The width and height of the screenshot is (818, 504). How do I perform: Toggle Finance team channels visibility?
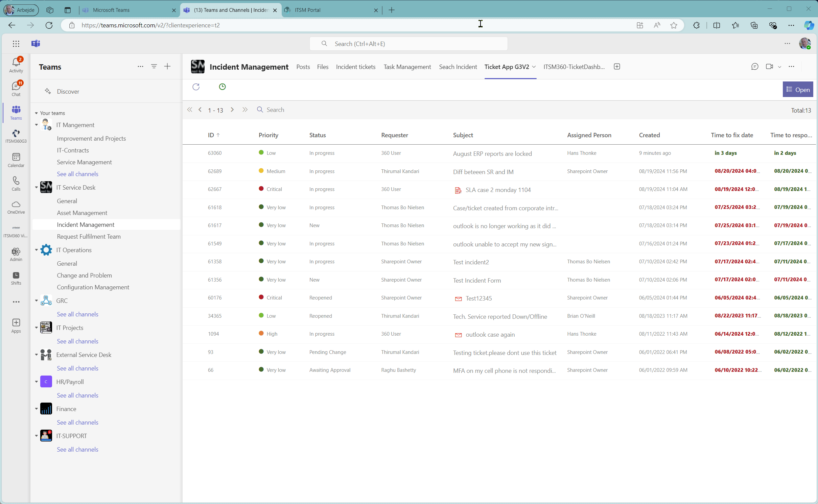coord(36,408)
